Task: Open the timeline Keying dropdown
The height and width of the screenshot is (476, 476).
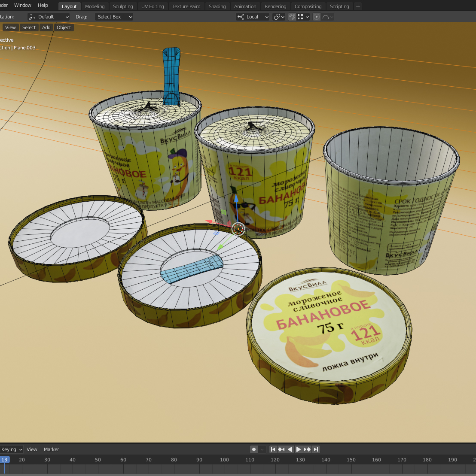Action: [x=12, y=449]
